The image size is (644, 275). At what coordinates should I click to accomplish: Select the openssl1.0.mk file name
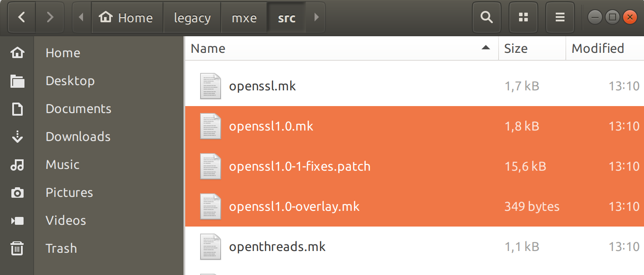pyautogui.click(x=271, y=126)
